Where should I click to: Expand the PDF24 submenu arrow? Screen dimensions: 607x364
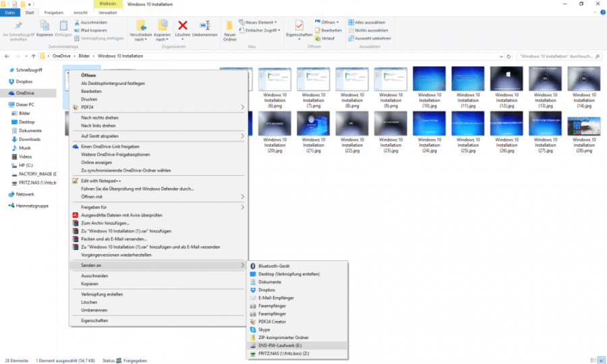[242, 107]
